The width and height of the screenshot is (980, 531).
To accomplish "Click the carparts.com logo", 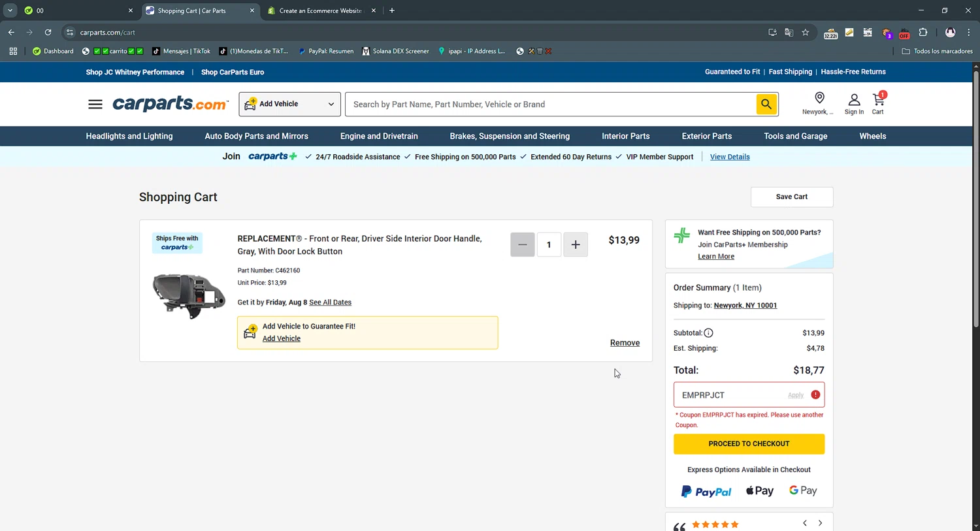I will pyautogui.click(x=171, y=104).
